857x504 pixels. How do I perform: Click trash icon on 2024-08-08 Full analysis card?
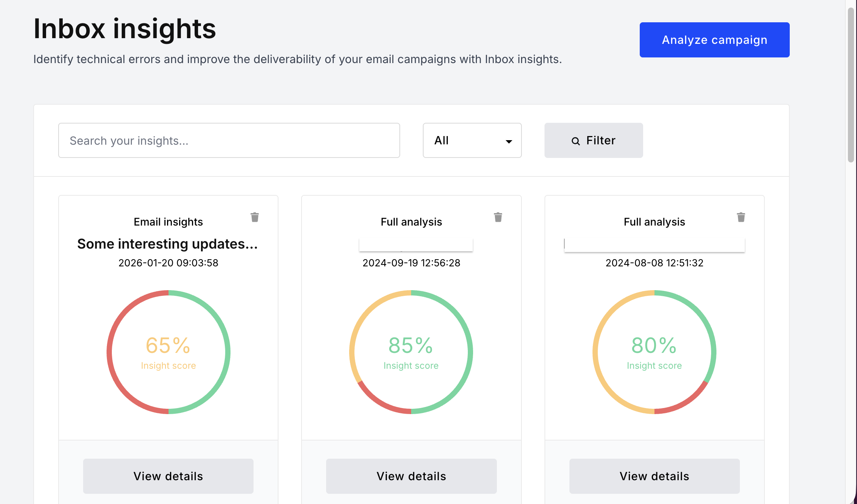[741, 217]
